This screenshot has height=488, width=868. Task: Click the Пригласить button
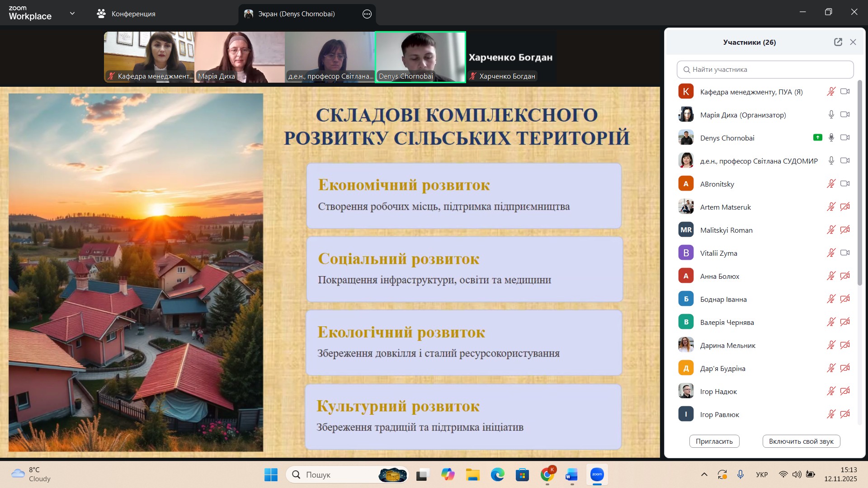[x=714, y=441]
